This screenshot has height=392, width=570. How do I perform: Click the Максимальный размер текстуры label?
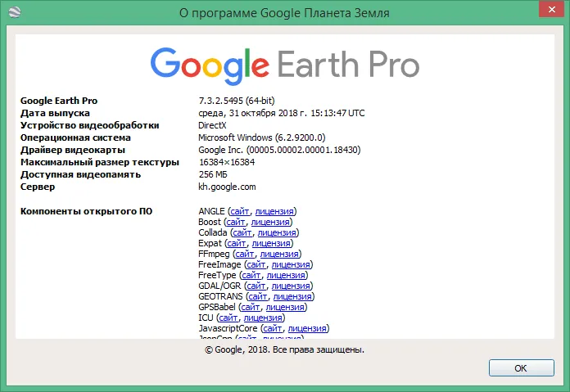point(100,162)
